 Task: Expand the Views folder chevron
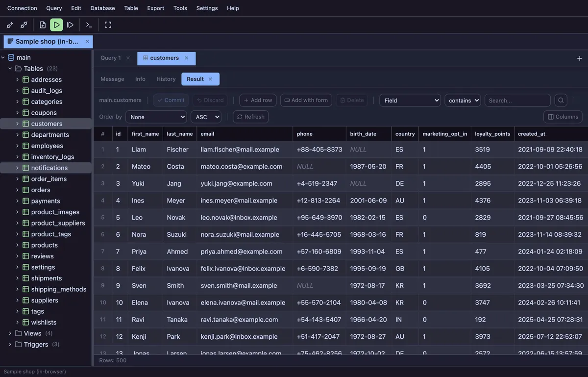[10, 333]
